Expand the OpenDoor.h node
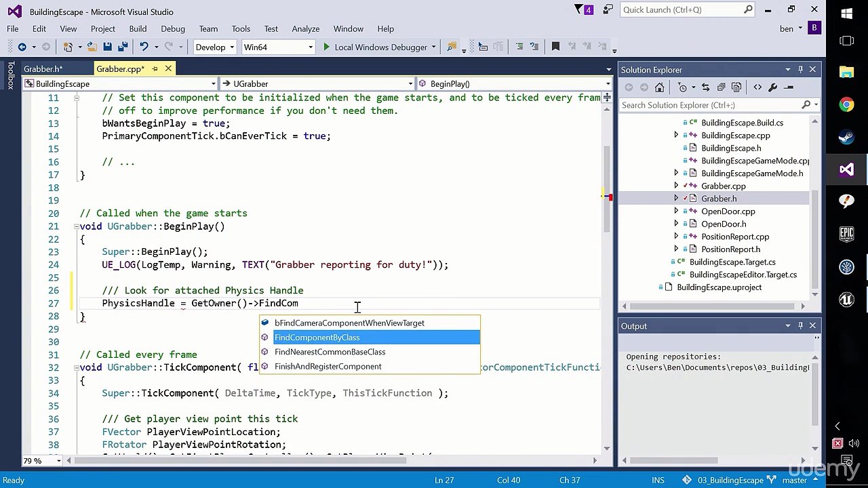 [676, 224]
